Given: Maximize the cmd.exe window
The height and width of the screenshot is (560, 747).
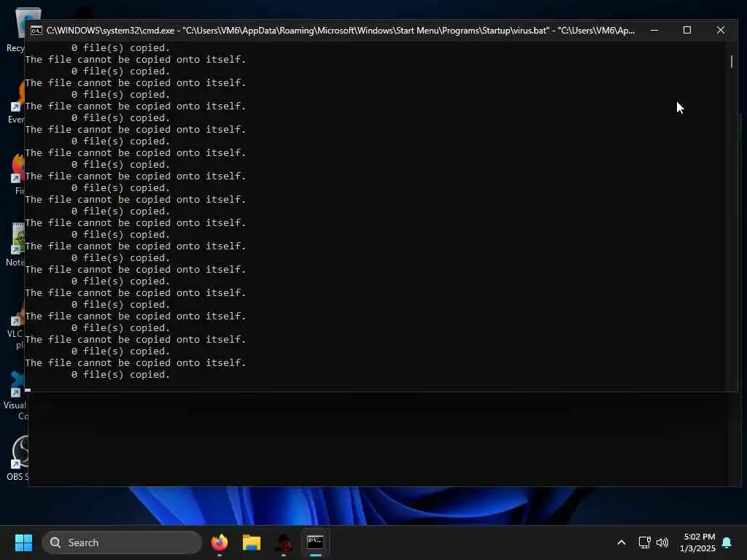Looking at the screenshot, I should (x=687, y=30).
